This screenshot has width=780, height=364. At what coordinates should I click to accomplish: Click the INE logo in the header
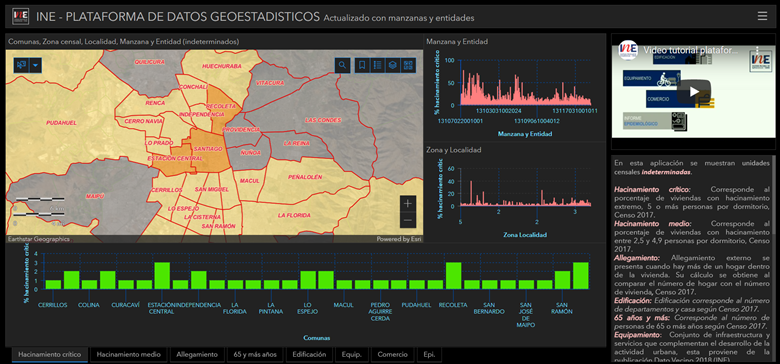pyautogui.click(x=20, y=16)
